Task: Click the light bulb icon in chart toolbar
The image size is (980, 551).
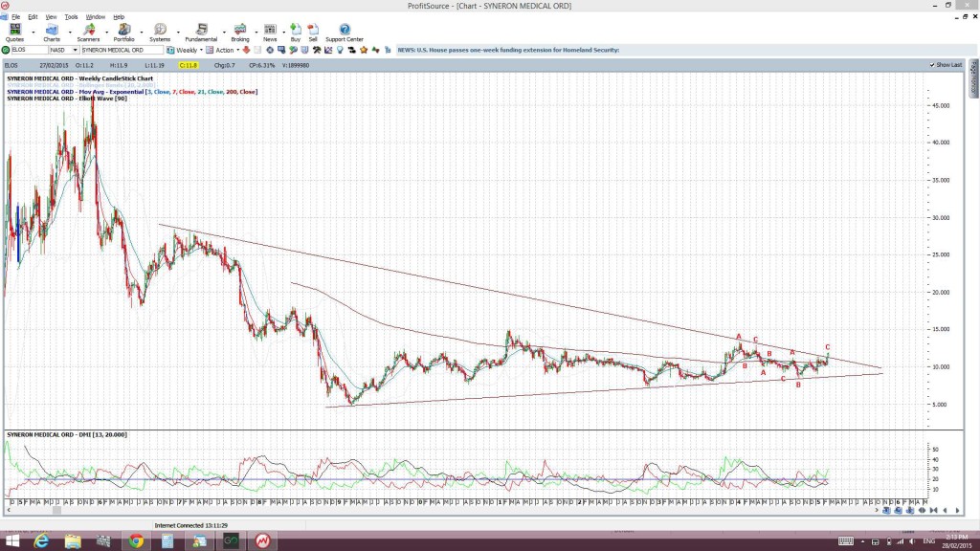Action: [340, 50]
